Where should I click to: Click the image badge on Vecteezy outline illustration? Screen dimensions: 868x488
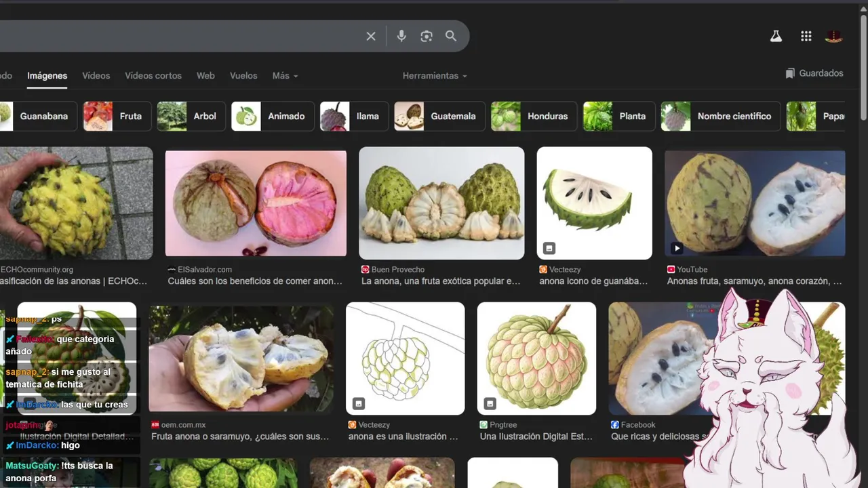359,404
